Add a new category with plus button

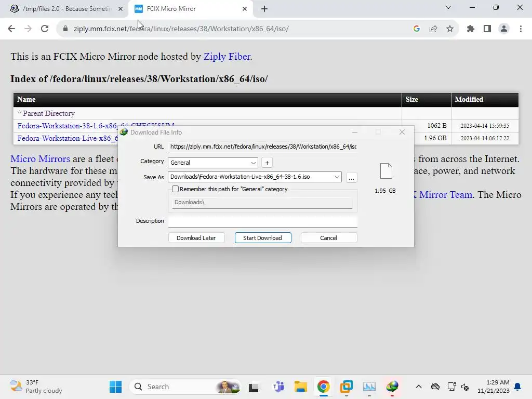(x=267, y=163)
